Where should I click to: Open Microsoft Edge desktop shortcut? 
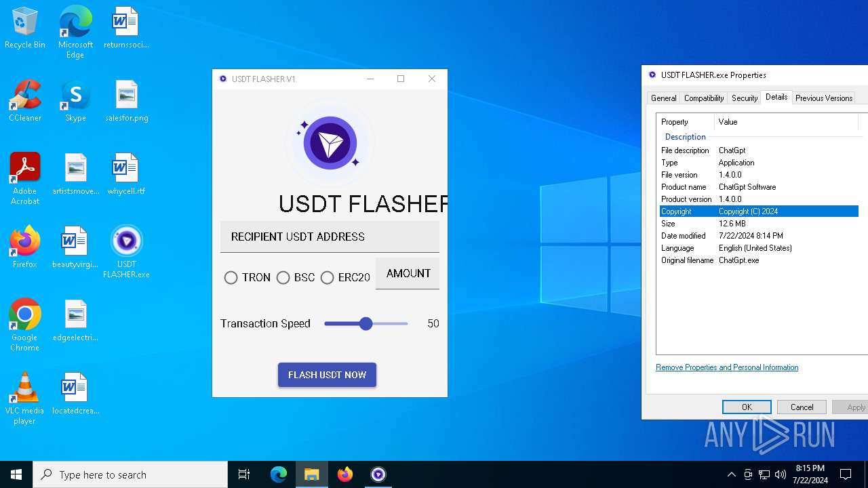[75, 32]
